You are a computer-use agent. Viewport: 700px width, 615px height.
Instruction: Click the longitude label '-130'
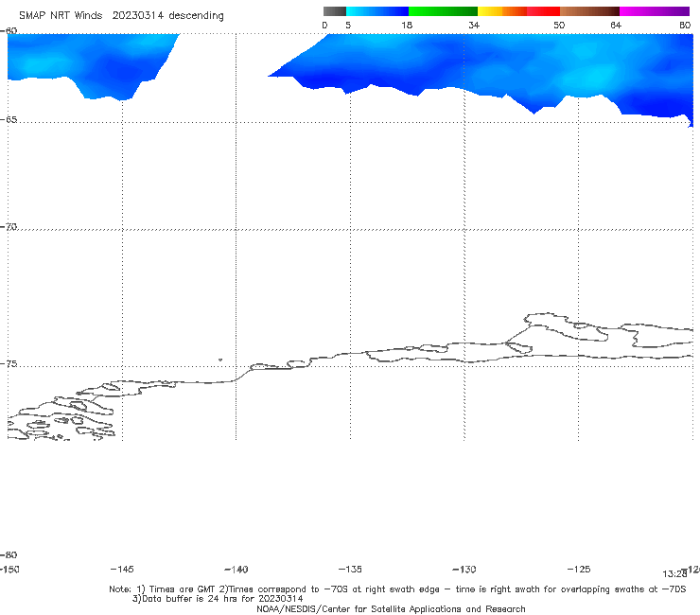pos(464,569)
